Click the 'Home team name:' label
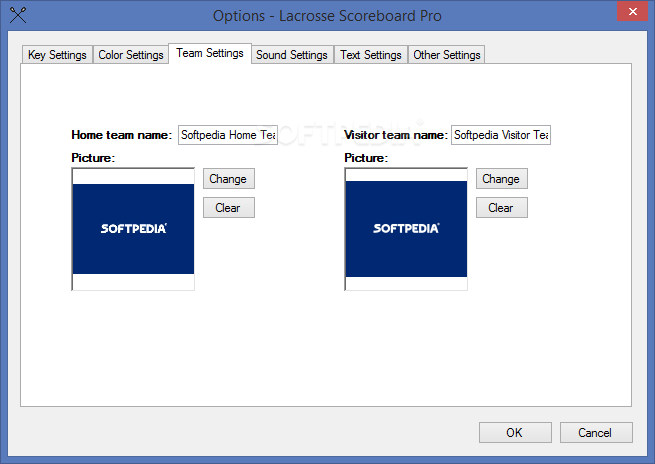Image resolution: width=655 pixels, height=464 pixels. pos(122,135)
